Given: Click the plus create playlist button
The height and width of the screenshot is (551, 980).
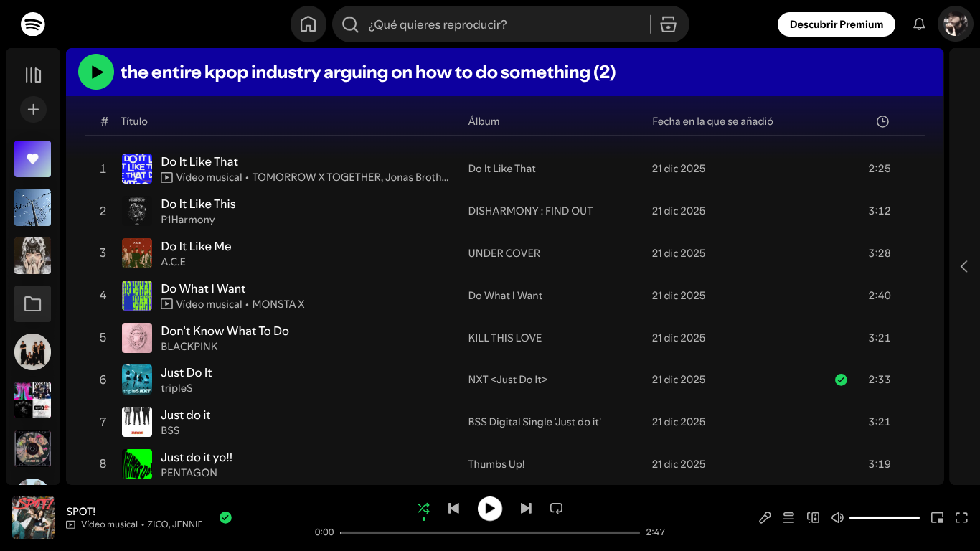Looking at the screenshot, I should 33,110.
